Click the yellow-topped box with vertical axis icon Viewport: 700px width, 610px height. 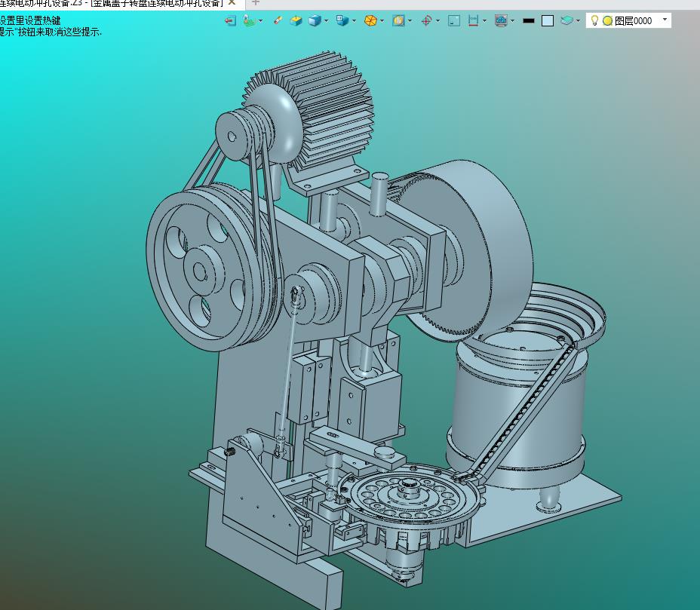[296, 20]
